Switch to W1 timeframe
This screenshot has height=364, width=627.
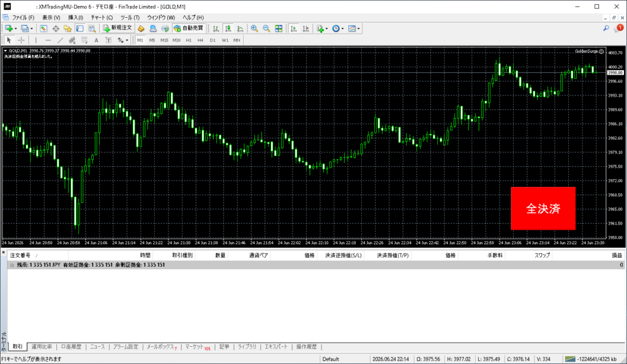coord(225,40)
